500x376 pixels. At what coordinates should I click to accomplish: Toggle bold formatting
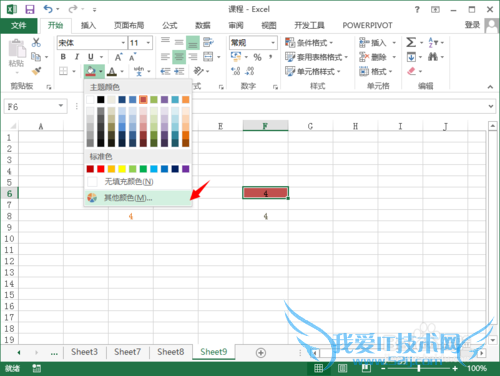(x=63, y=57)
